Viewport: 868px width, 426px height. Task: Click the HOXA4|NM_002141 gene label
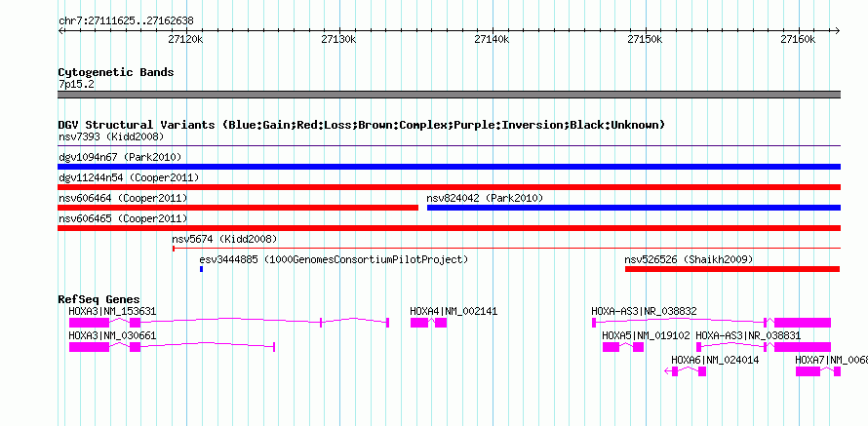point(454,312)
